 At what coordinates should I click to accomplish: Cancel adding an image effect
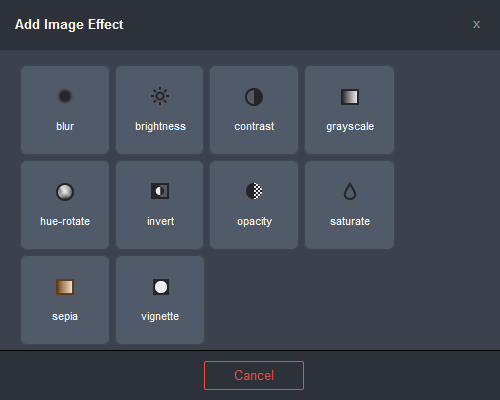click(254, 375)
